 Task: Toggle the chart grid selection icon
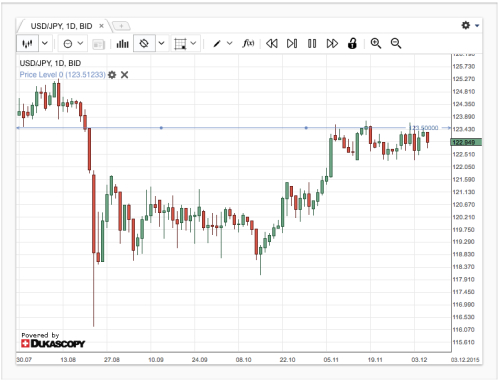180,44
